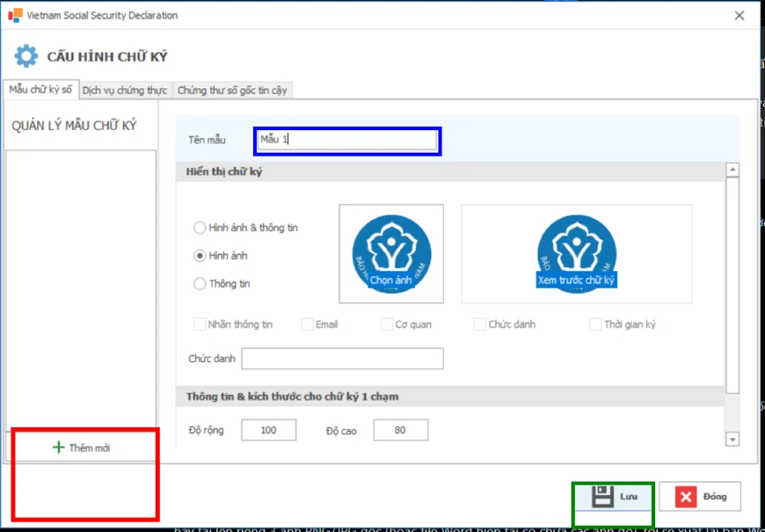
Task: Click the Chức danh text input
Action: (343, 359)
